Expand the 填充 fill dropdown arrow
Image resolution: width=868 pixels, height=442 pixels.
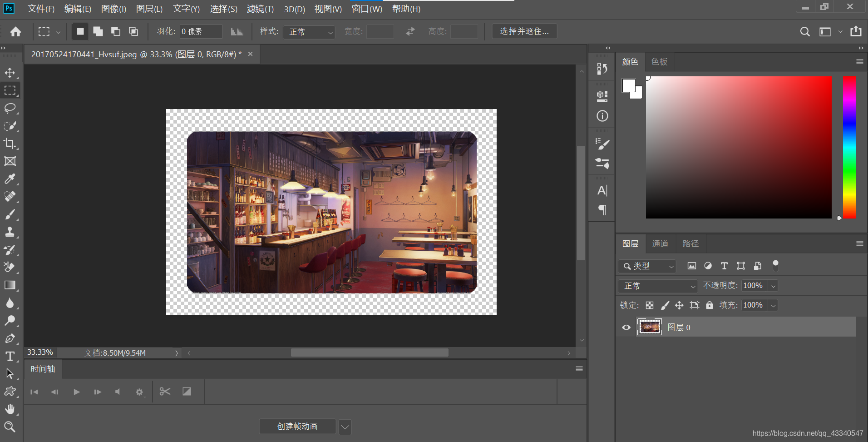tap(773, 305)
